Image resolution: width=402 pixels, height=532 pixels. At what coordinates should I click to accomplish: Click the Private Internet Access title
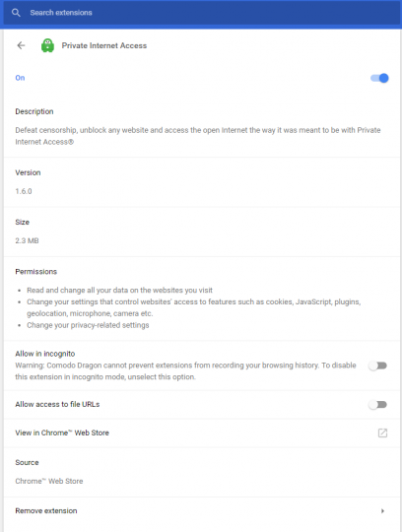[104, 45]
